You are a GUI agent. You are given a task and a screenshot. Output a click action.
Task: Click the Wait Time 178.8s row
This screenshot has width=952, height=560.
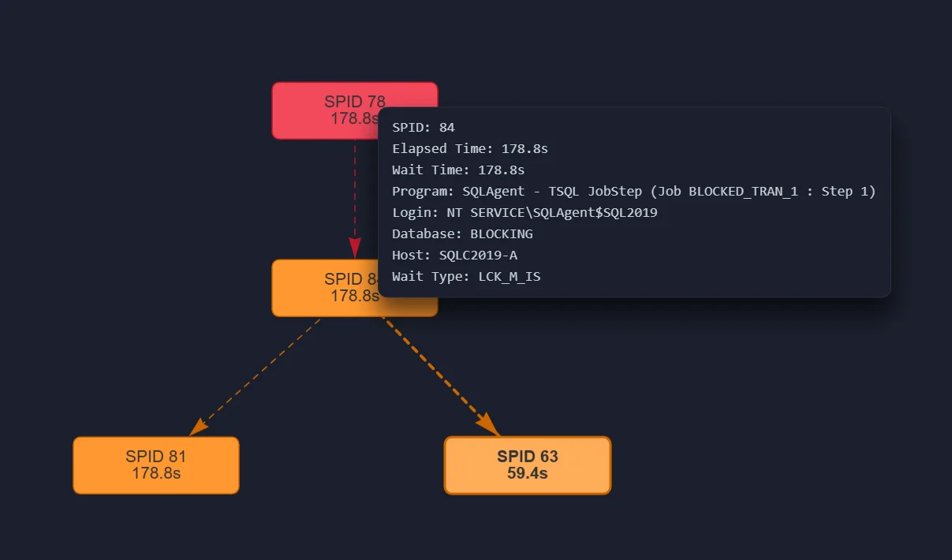pyautogui.click(x=458, y=170)
